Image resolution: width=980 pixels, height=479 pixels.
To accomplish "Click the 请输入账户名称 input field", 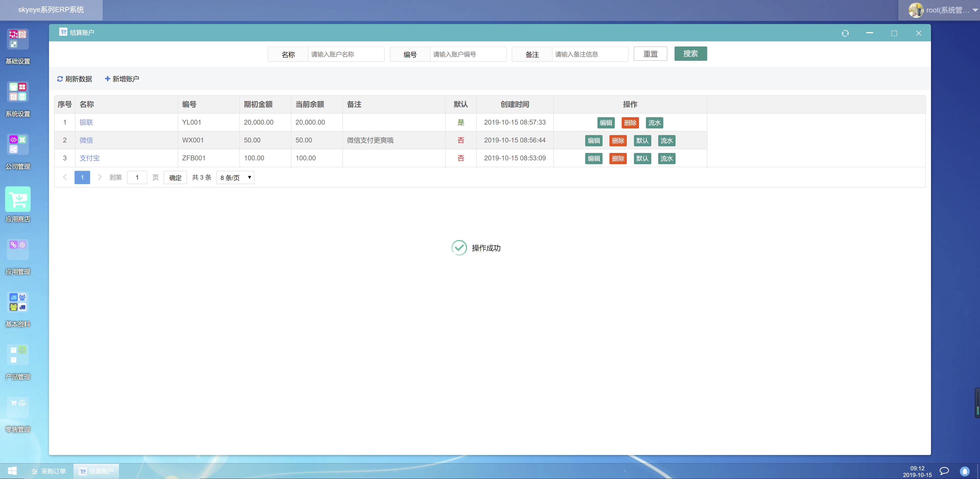I will [x=346, y=54].
